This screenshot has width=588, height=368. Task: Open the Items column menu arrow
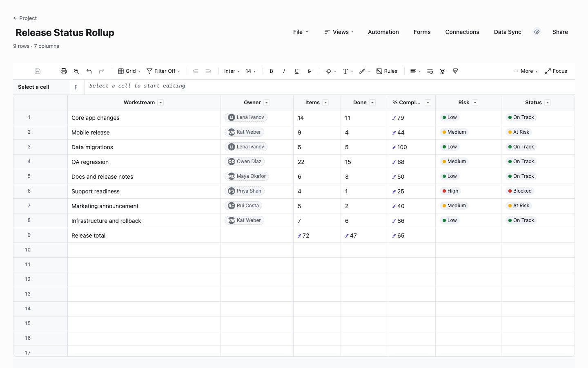[326, 103]
